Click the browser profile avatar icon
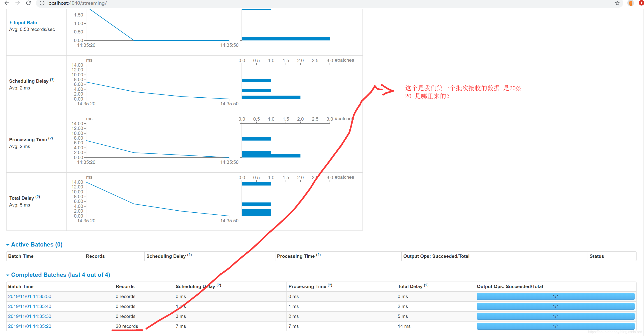 pos(630,3)
